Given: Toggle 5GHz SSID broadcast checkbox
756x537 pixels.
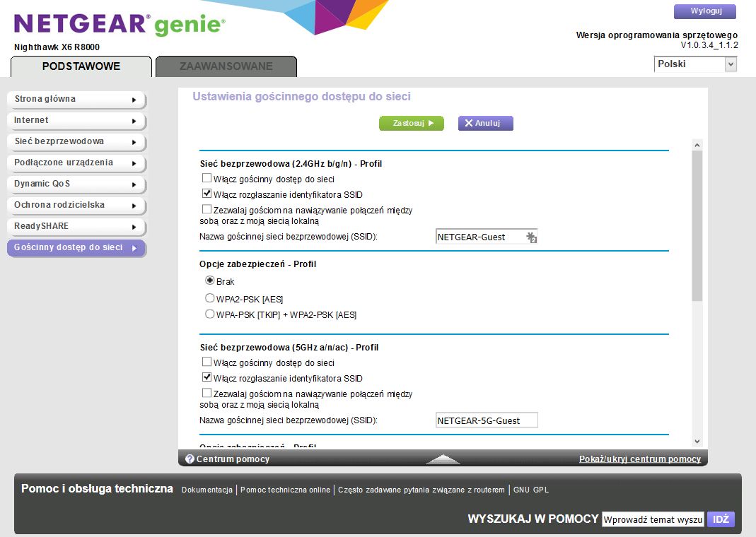Looking at the screenshot, I should tap(207, 377).
